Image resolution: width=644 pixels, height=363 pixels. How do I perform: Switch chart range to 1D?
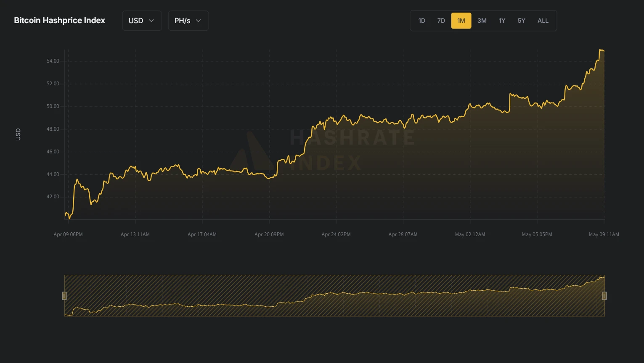point(421,21)
